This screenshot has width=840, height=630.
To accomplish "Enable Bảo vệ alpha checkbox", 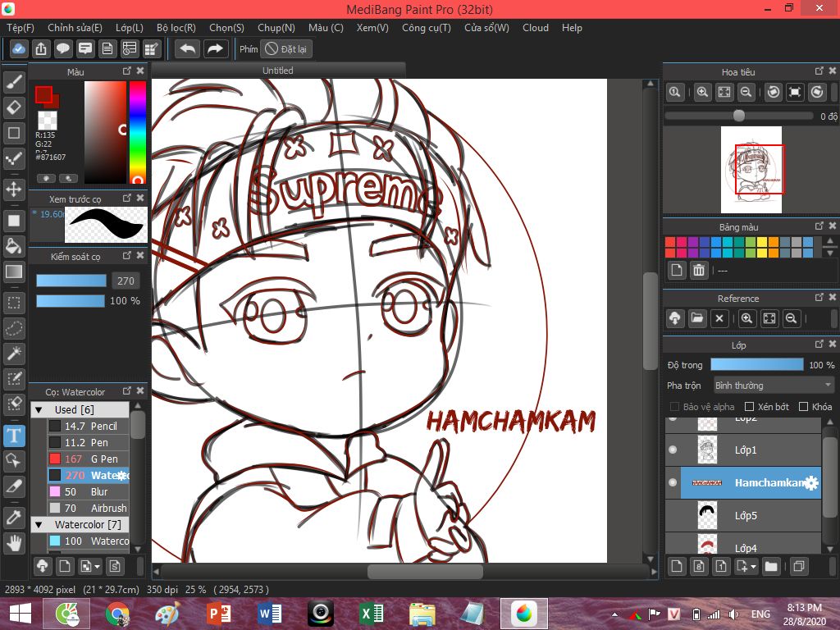I will tap(675, 407).
